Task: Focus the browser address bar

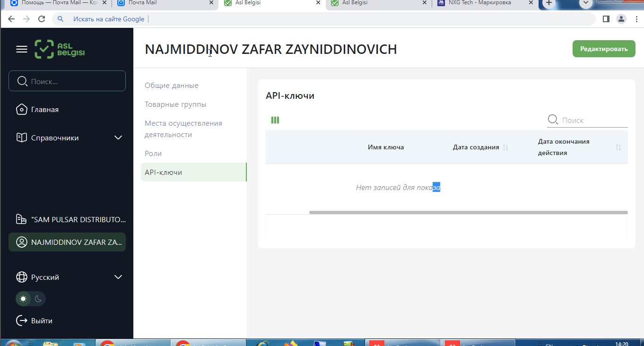Action: pos(323,19)
